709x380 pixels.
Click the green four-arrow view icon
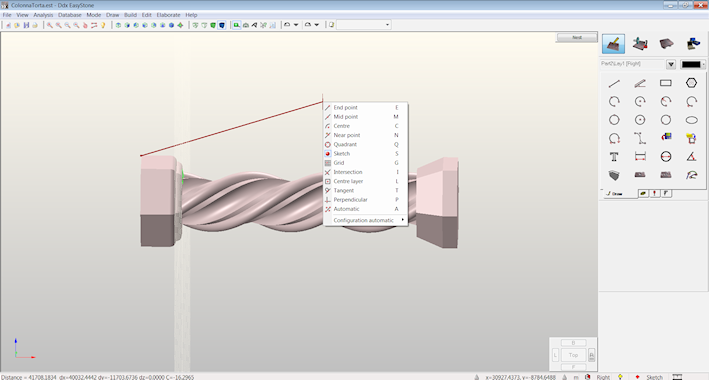click(x=180, y=25)
